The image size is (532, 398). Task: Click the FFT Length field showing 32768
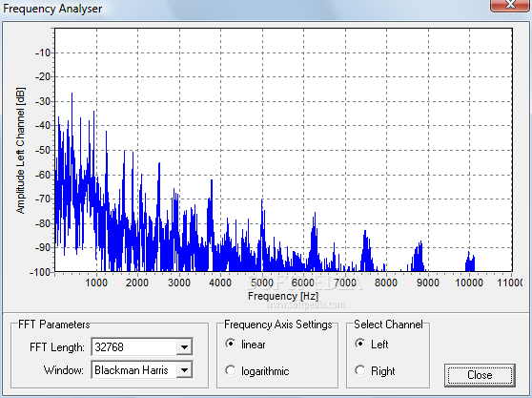(142, 347)
